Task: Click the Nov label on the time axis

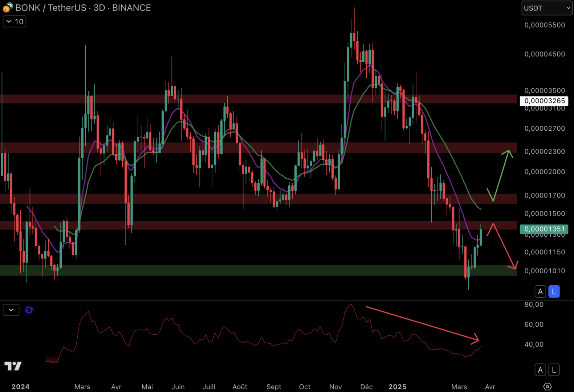Action: 335,387
